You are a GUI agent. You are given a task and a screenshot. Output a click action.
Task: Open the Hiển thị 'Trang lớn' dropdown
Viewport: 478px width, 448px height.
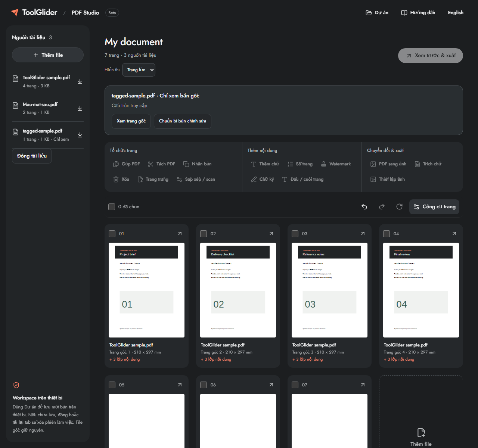pyautogui.click(x=139, y=70)
